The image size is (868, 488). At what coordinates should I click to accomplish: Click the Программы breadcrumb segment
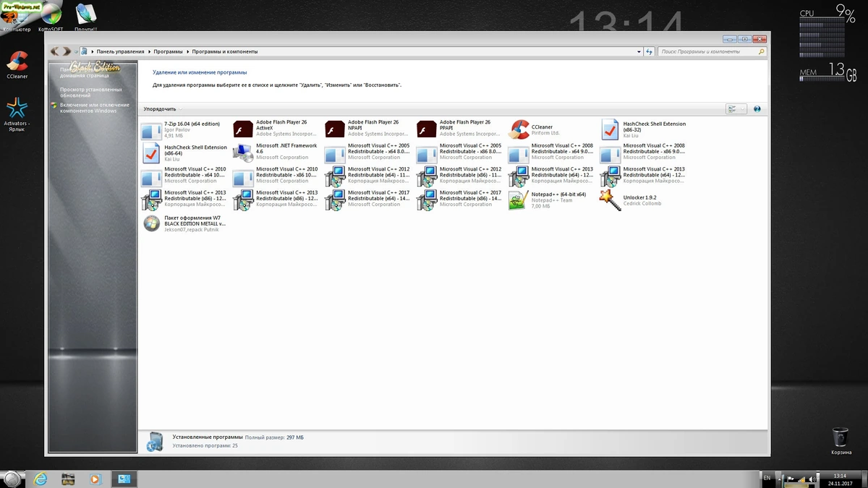click(x=168, y=52)
